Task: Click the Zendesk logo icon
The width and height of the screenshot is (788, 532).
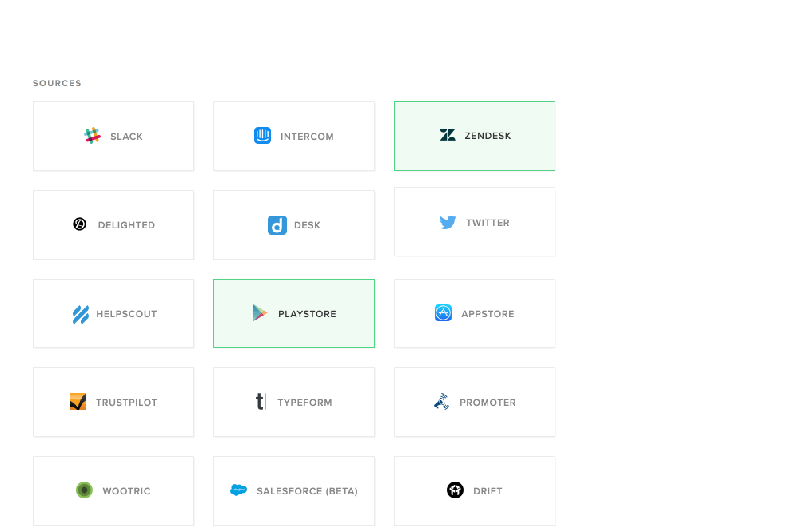Action: (x=448, y=135)
